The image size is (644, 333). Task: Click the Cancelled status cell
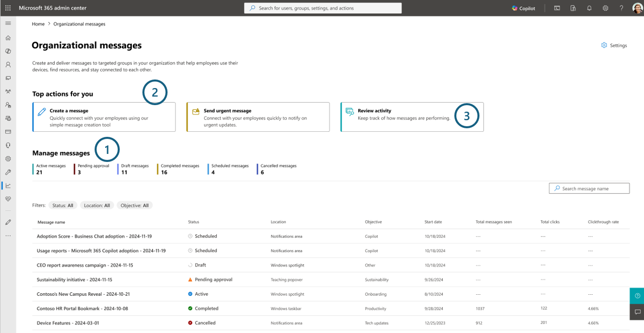202,323
